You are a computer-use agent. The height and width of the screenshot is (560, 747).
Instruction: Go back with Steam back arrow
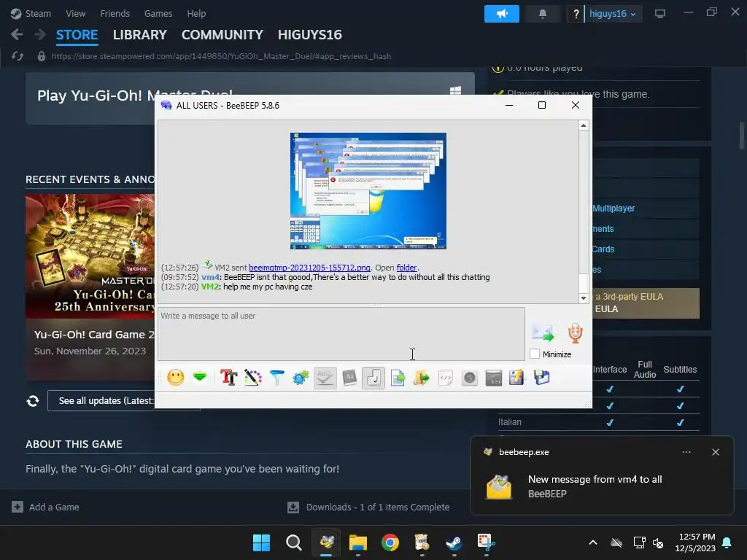pyautogui.click(x=17, y=34)
